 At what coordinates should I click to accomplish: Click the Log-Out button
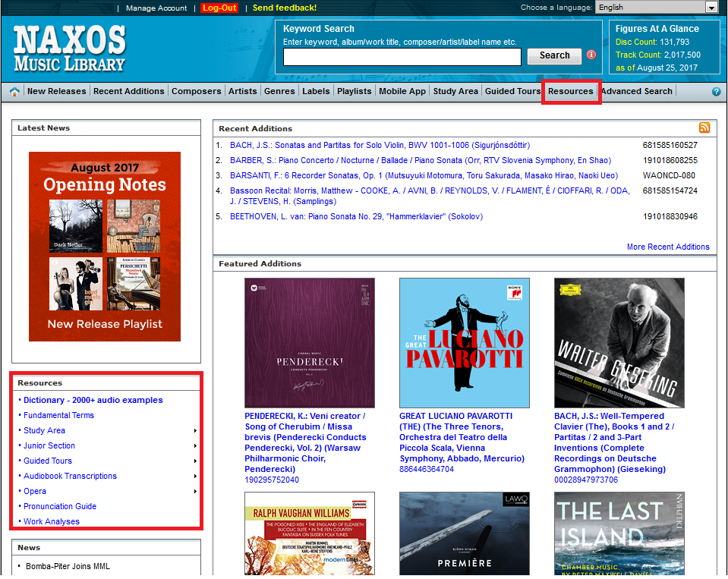point(219,8)
